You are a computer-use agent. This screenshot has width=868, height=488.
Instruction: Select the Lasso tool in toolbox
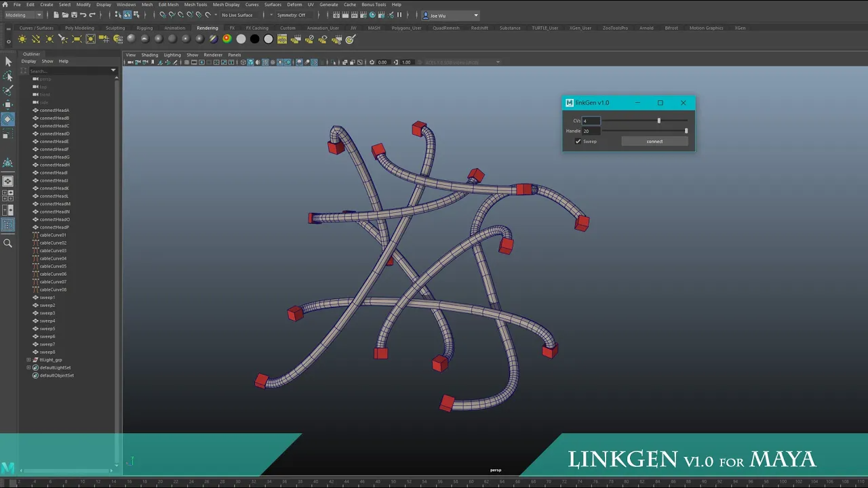tap(8, 77)
